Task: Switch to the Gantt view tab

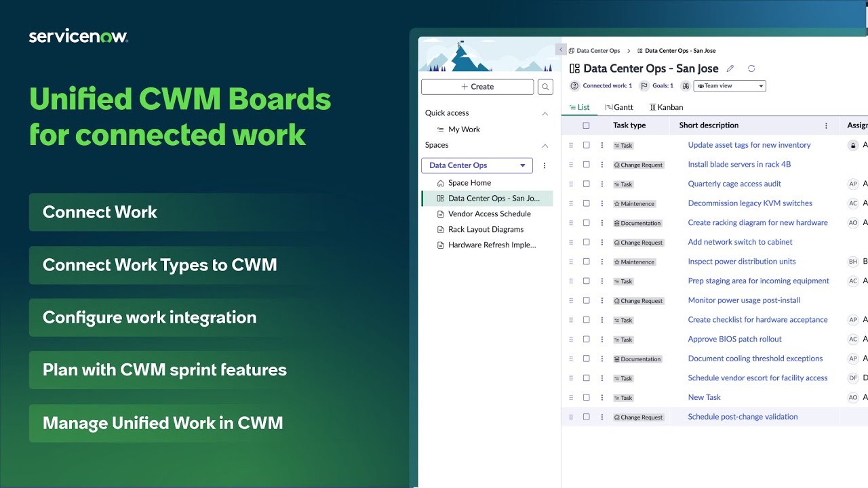Action: point(620,106)
